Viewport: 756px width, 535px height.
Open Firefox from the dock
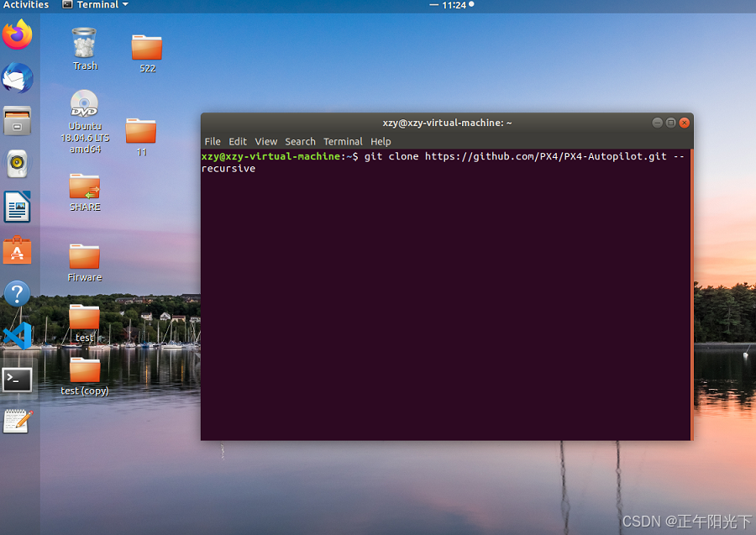point(18,34)
